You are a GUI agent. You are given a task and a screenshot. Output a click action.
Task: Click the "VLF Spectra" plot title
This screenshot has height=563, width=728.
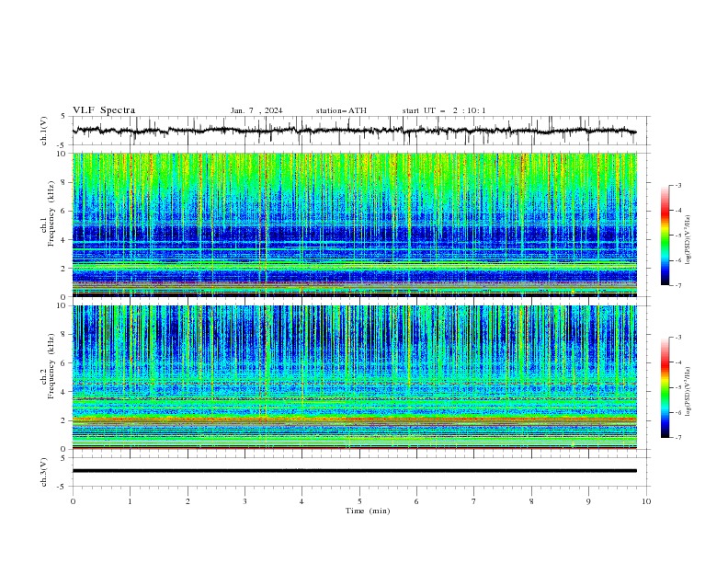104,110
